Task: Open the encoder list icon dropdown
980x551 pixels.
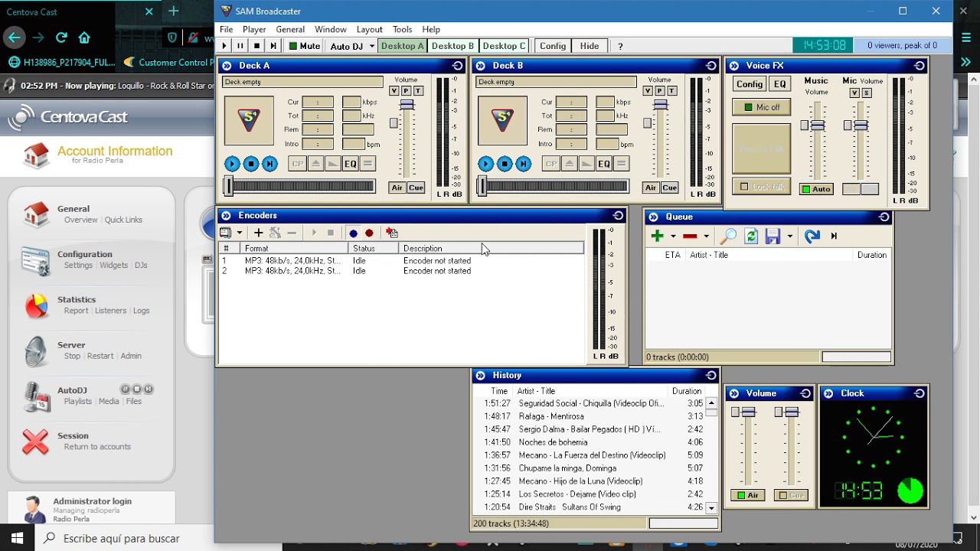Action: 239,233
